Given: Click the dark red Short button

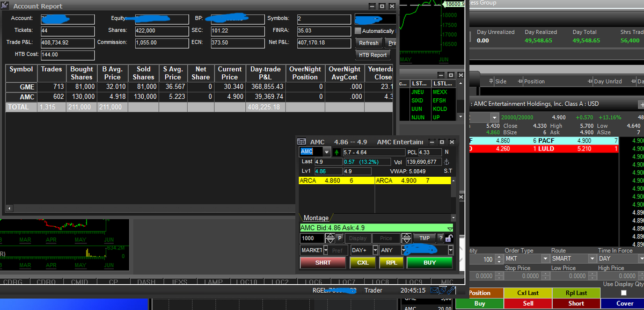Looking at the screenshot, I should pyautogui.click(x=576, y=304).
